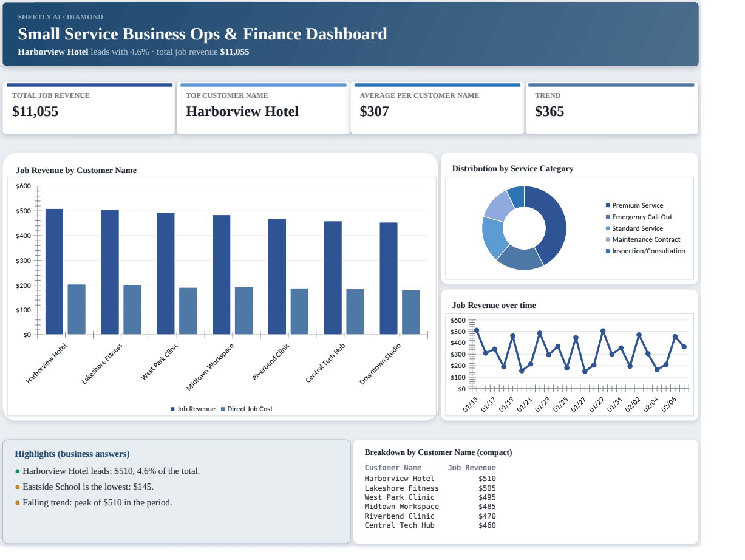Click the Emergency Call-Out legend swatch
Image resolution: width=745 pixels, height=560 pixels.
click(x=608, y=217)
